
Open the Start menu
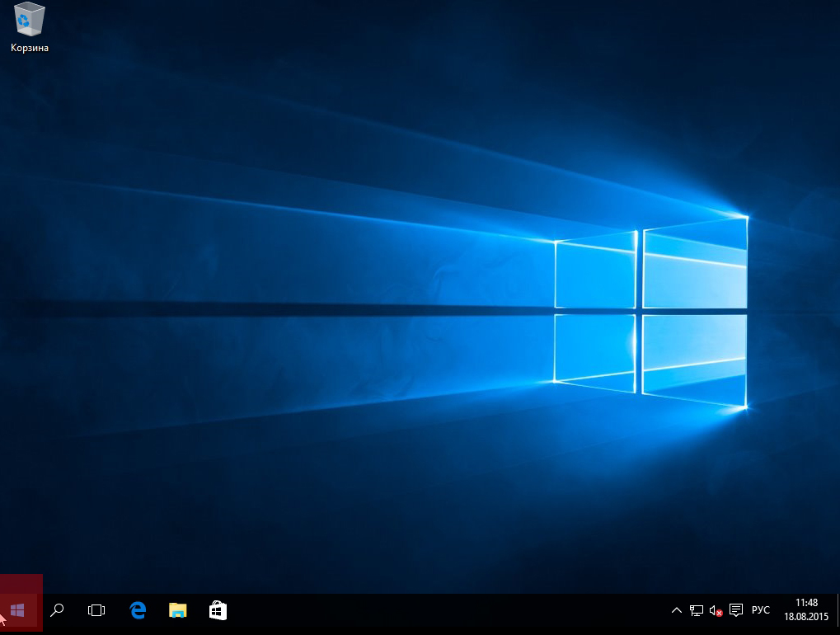[x=17, y=610]
